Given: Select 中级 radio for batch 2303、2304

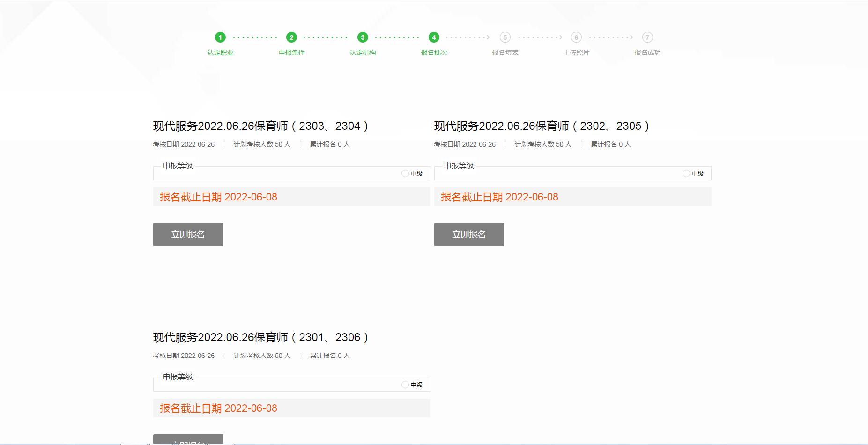Looking at the screenshot, I should [405, 173].
